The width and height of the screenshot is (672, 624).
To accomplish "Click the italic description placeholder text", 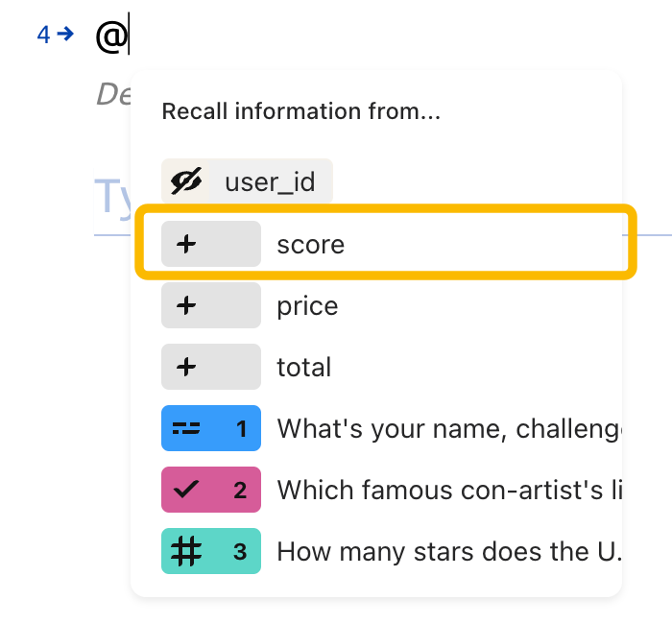I will 113,94.
